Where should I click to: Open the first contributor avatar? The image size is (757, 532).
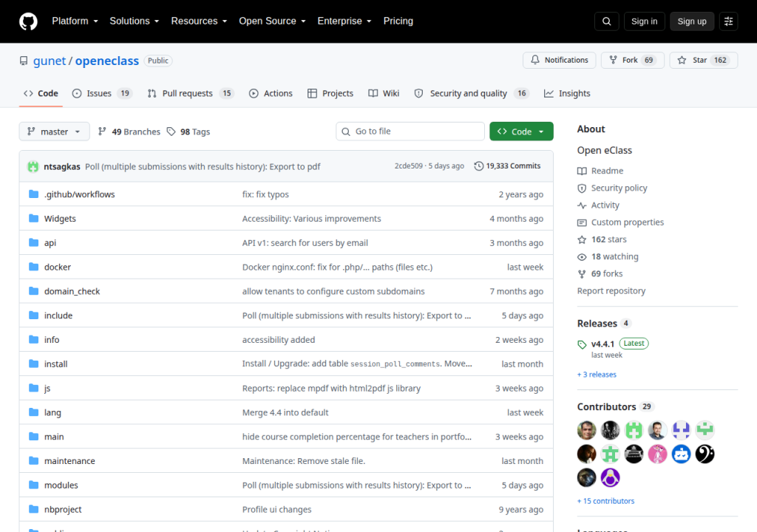(x=586, y=429)
